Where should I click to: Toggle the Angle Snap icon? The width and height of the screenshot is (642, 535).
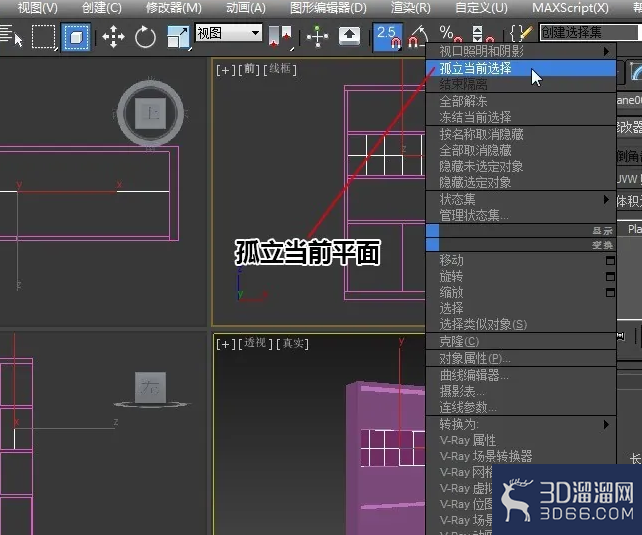coord(418,37)
